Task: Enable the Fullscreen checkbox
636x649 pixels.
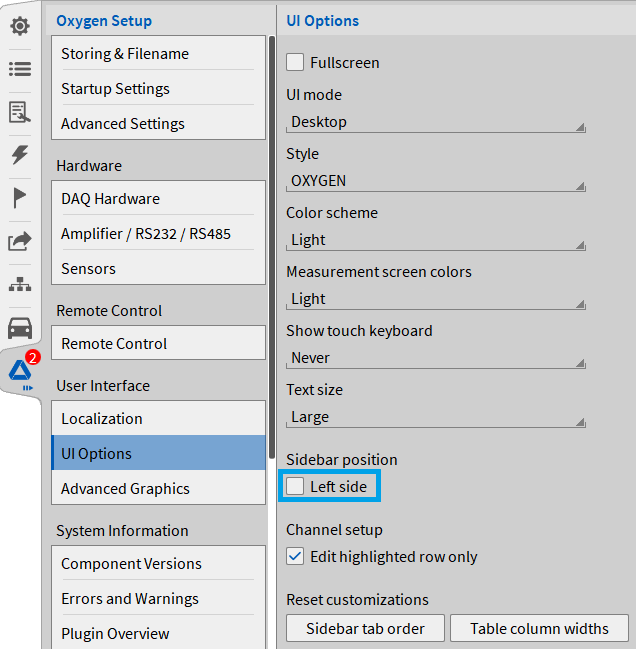Action: coord(295,63)
